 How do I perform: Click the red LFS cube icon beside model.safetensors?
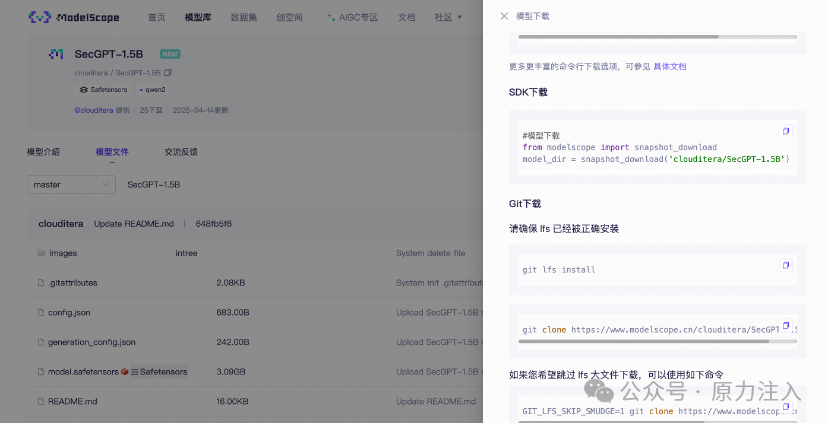coord(125,372)
